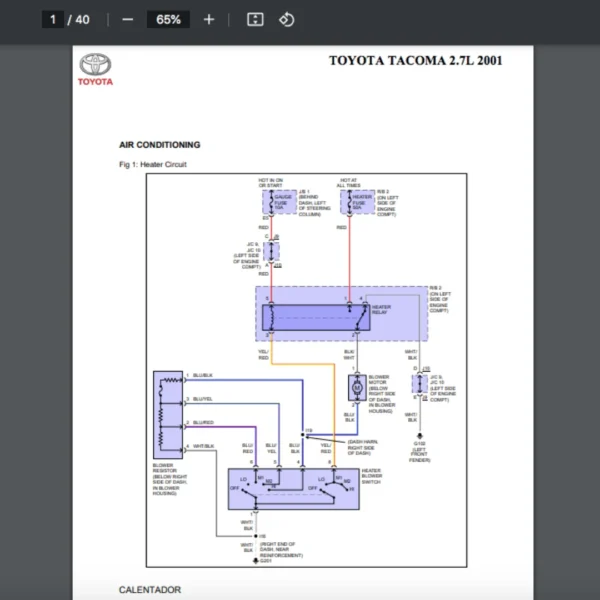Click the Toyota logo on the page
600x600 pixels.
point(96,68)
